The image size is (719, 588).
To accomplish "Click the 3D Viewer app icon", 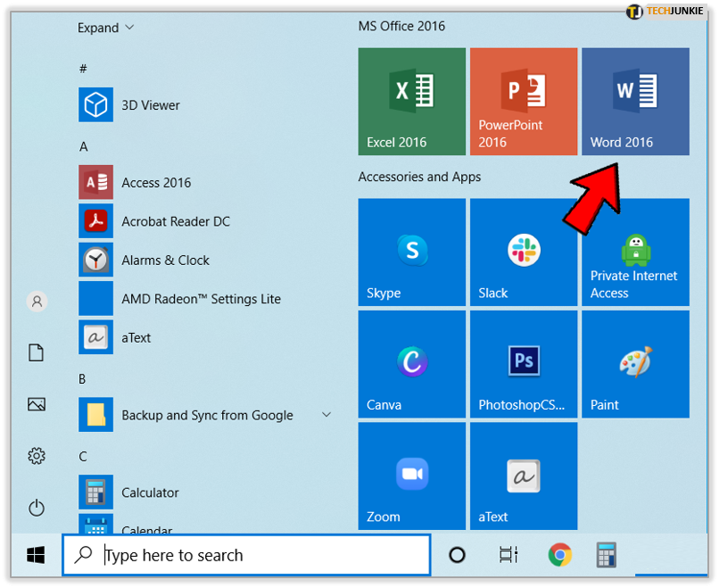I will click(x=95, y=104).
